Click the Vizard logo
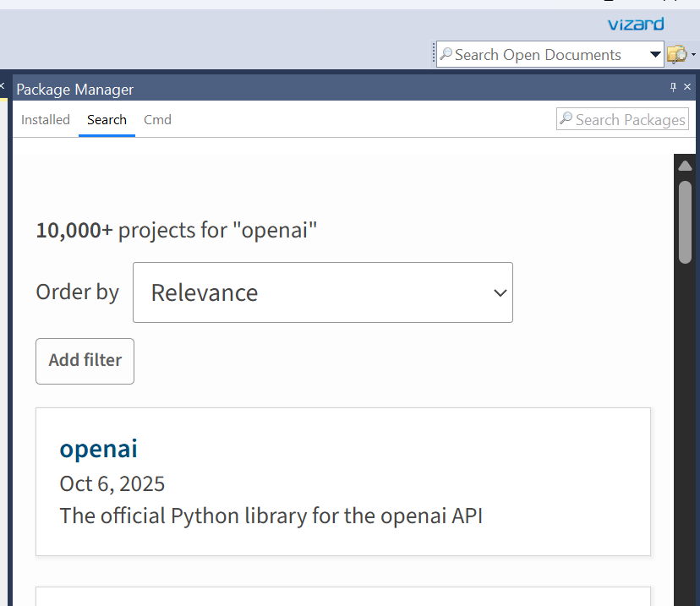 (x=636, y=24)
